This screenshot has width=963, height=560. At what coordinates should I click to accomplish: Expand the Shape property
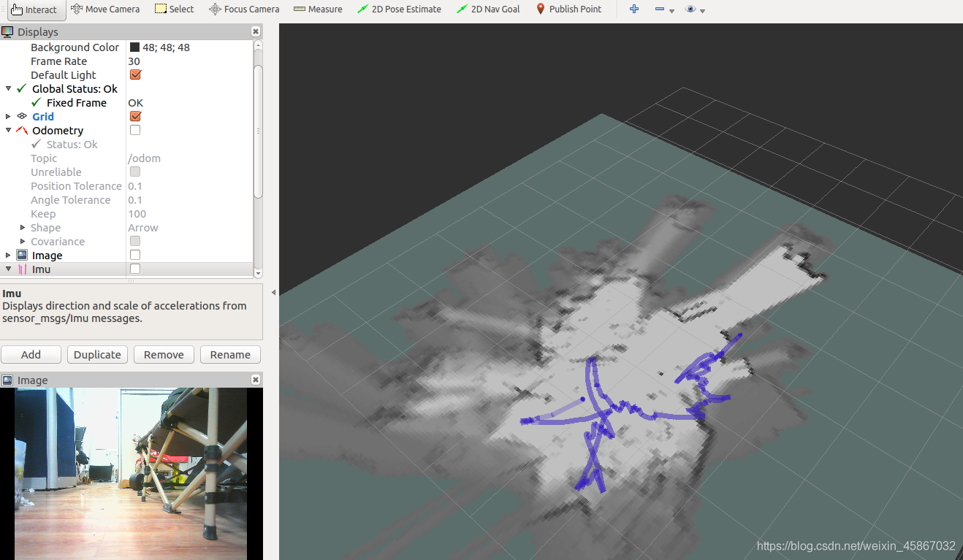[23, 227]
